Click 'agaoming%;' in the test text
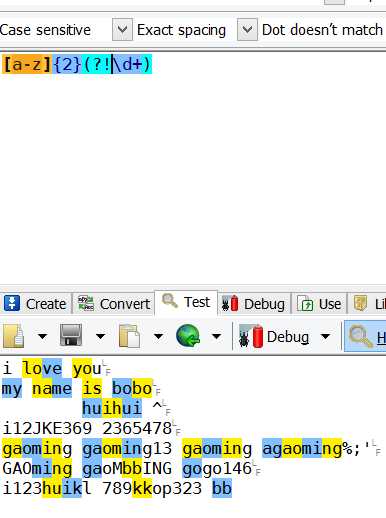This screenshot has height=518, width=386. tap(312, 449)
